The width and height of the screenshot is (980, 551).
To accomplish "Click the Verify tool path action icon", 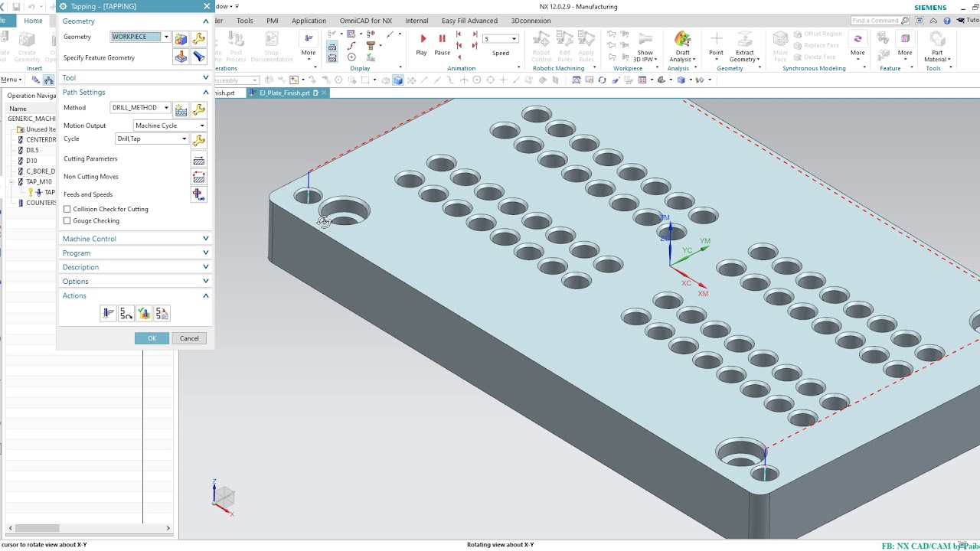I will 144,313.
